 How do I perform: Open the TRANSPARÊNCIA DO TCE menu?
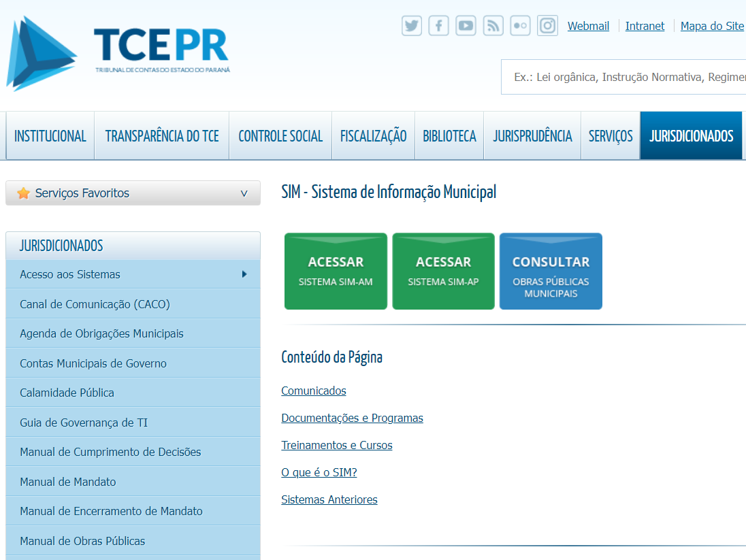coord(162,136)
